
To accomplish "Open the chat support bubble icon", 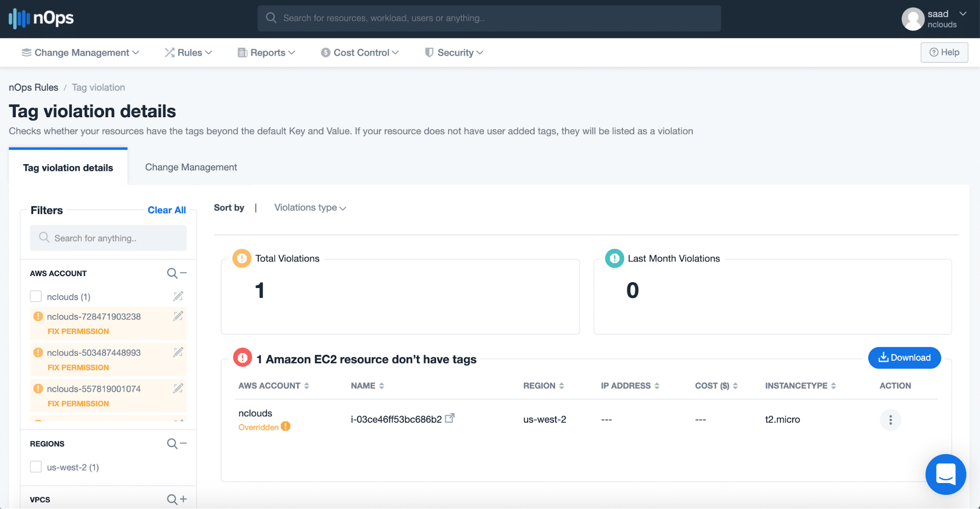I will pos(946,474).
